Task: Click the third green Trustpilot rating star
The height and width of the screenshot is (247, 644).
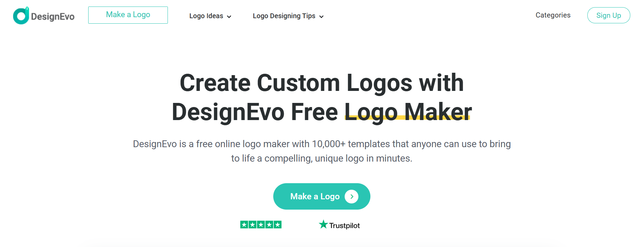Action: tap(261, 225)
